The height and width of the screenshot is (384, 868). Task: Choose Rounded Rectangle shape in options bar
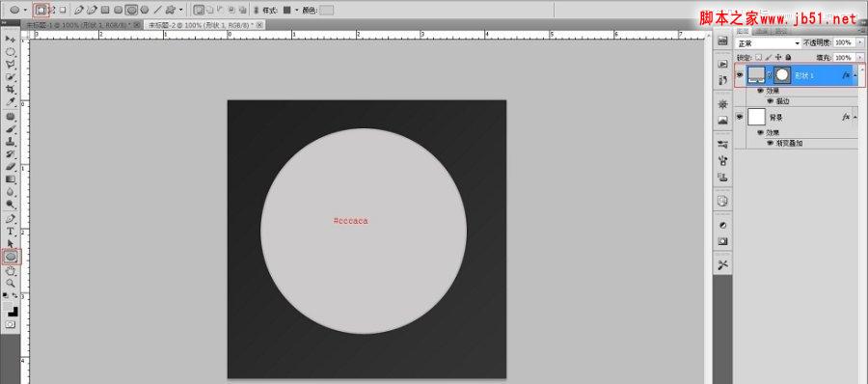(x=118, y=10)
